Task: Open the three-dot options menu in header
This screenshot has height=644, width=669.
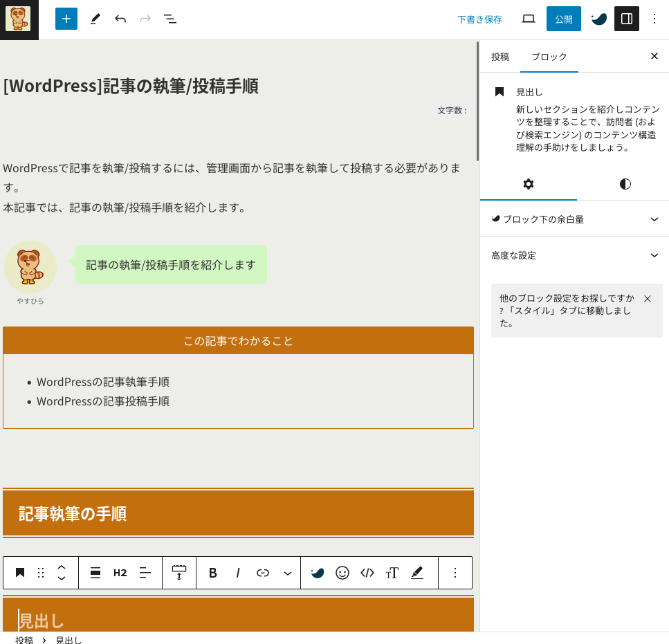Action: point(654,19)
